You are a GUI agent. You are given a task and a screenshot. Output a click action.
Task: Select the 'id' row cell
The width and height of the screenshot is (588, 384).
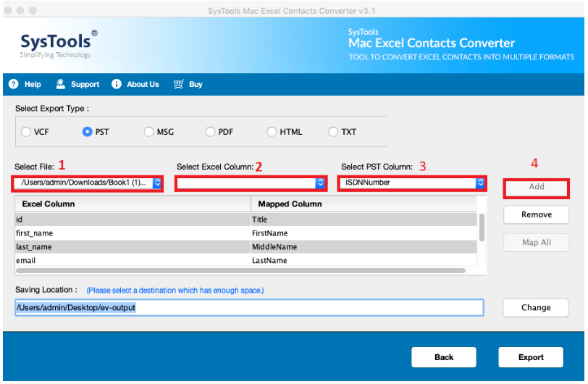[x=133, y=220]
